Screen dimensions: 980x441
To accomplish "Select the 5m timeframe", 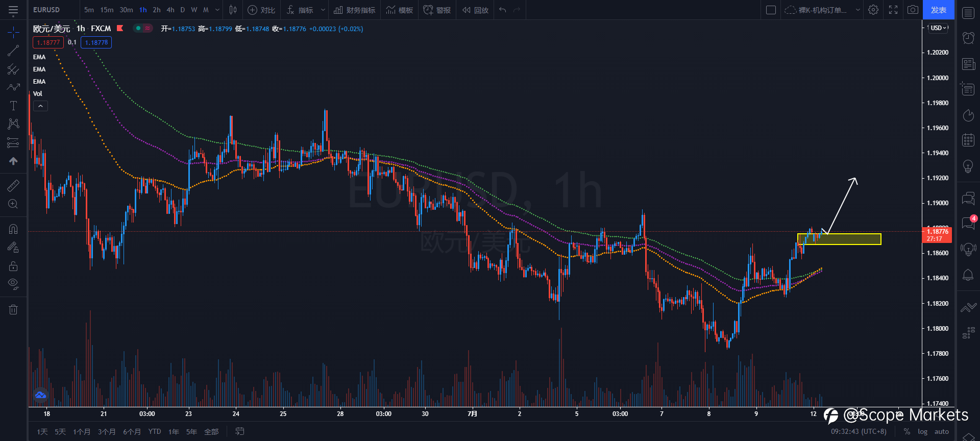I will 89,10.
